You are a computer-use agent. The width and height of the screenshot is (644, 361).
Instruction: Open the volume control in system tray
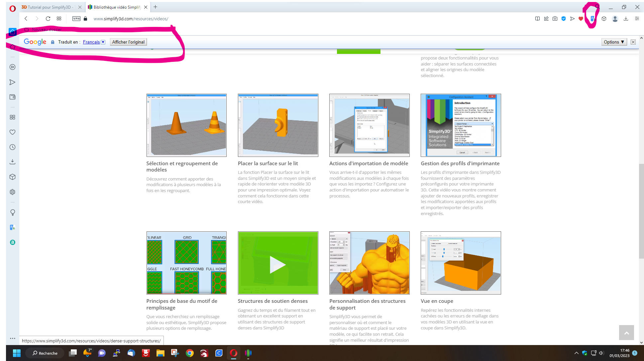[x=601, y=353]
